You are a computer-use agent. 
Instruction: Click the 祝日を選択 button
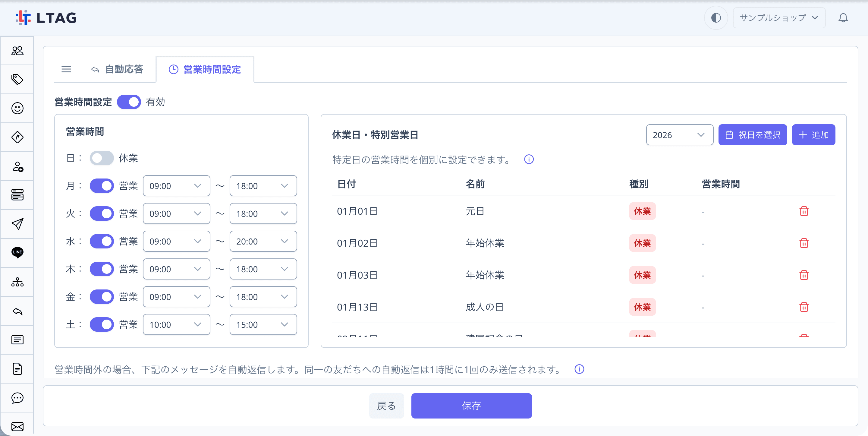click(753, 135)
